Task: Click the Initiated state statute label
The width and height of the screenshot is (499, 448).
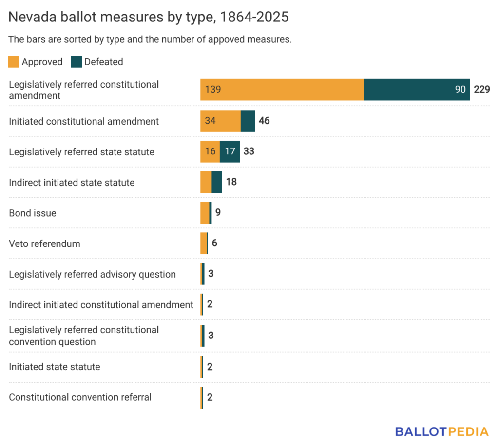Action: point(55,367)
